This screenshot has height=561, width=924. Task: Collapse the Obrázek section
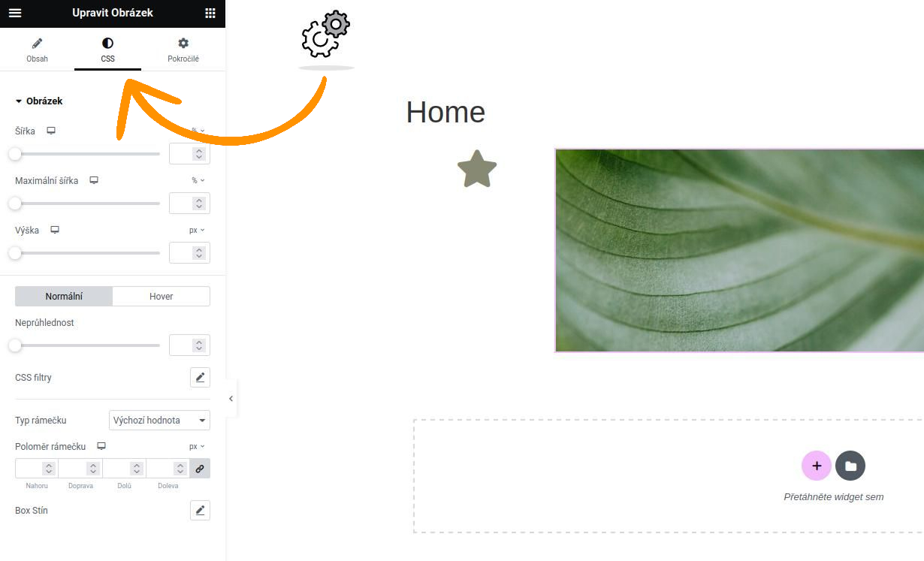39,101
